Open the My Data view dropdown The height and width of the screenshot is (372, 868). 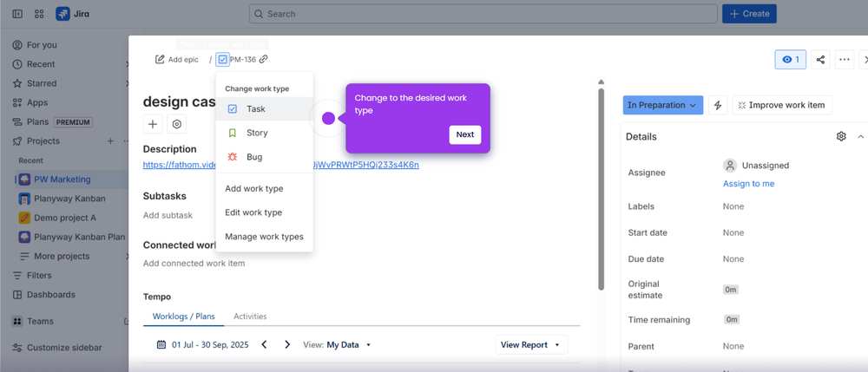coord(349,345)
